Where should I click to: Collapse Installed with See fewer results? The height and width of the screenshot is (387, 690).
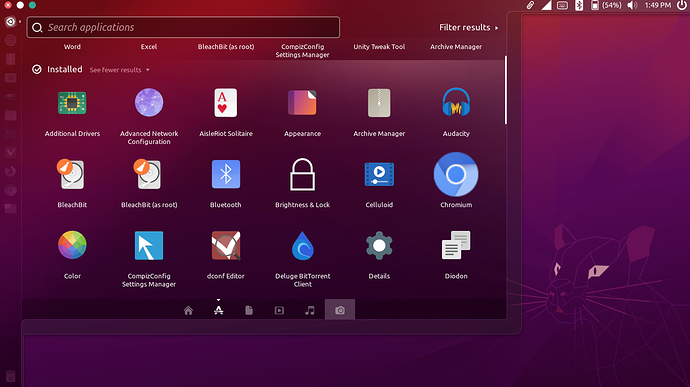point(119,70)
